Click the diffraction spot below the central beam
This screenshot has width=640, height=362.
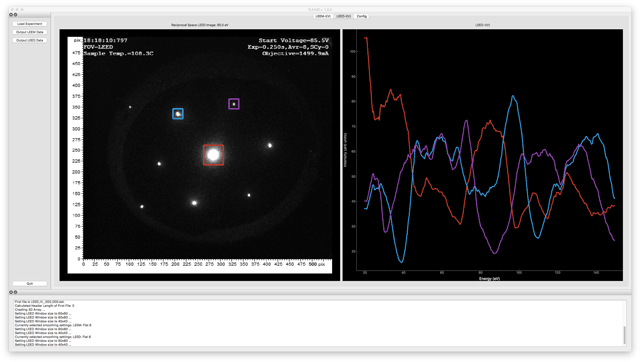194,203
